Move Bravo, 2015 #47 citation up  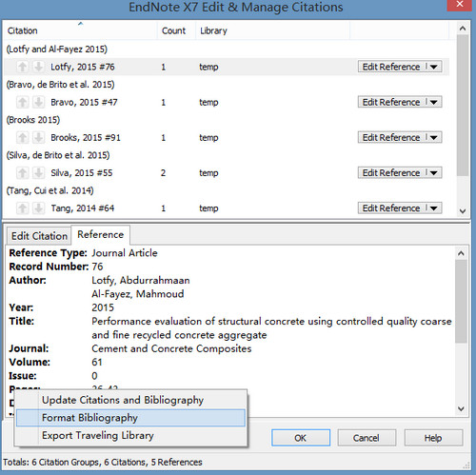click(22, 102)
